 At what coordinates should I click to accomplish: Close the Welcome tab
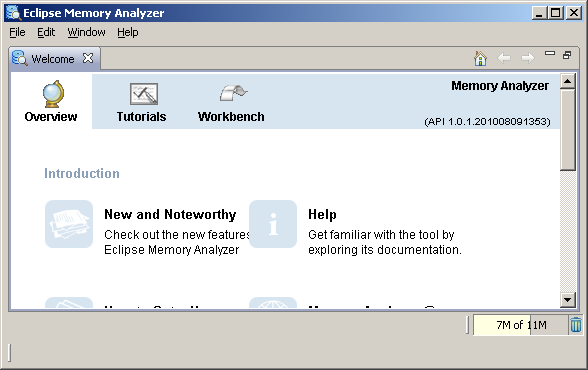(88, 58)
